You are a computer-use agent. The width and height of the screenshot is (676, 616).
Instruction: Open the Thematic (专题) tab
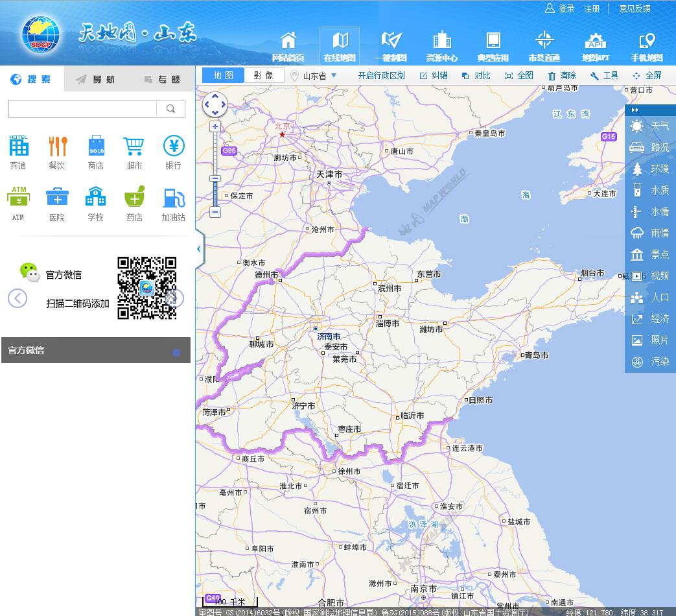162,79
